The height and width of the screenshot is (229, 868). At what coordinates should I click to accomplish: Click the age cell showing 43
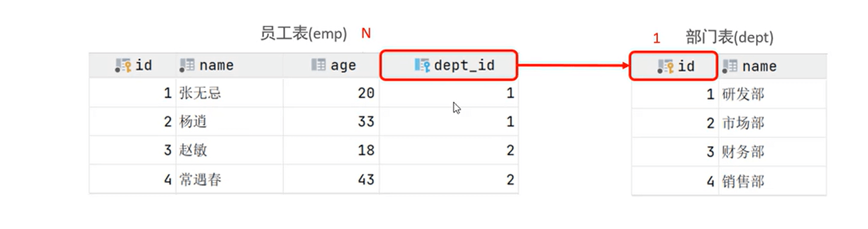pyautogui.click(x=331, y=180)
